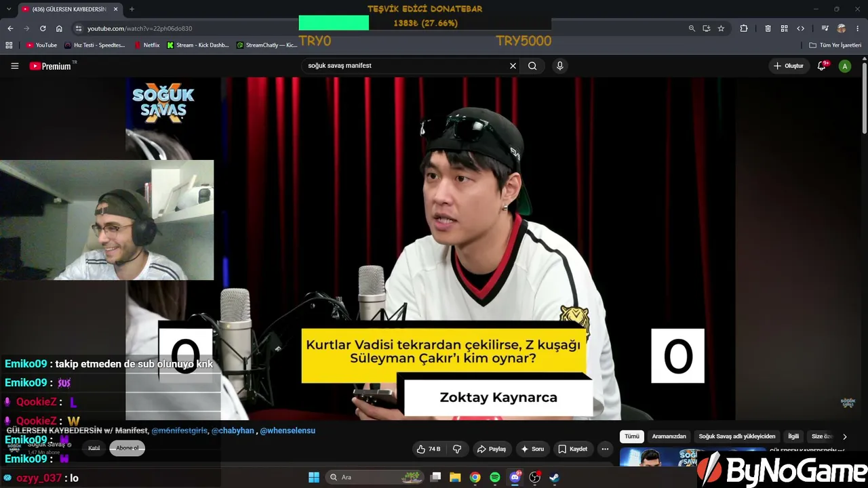Open the Windows Start menu
868x488 pixels.
point(314,477)
